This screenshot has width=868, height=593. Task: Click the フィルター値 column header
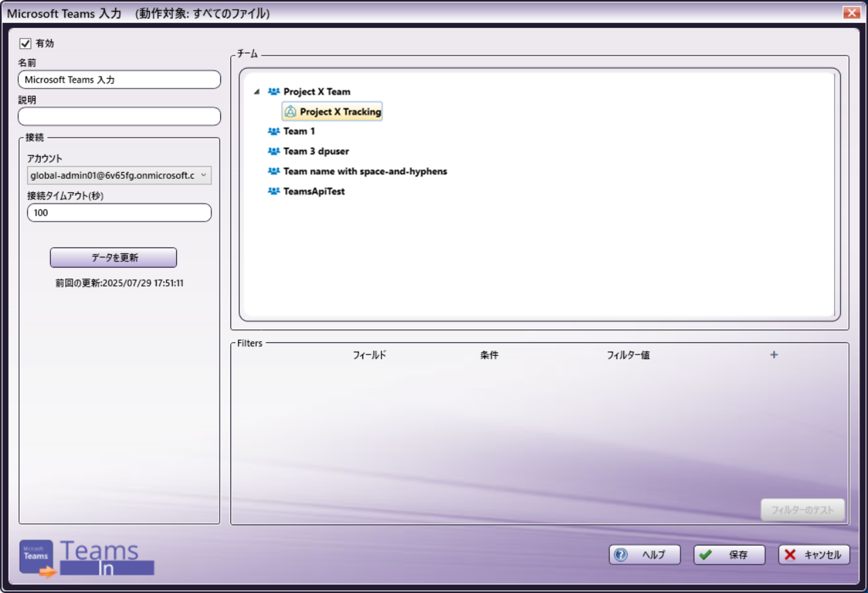(628, 355)
